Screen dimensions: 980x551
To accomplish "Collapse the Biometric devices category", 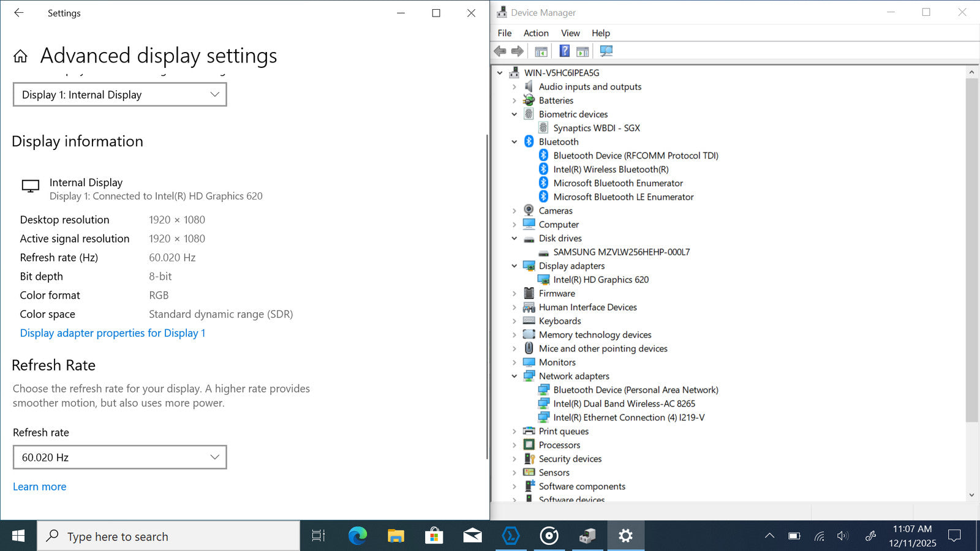I will pos(514,114).
